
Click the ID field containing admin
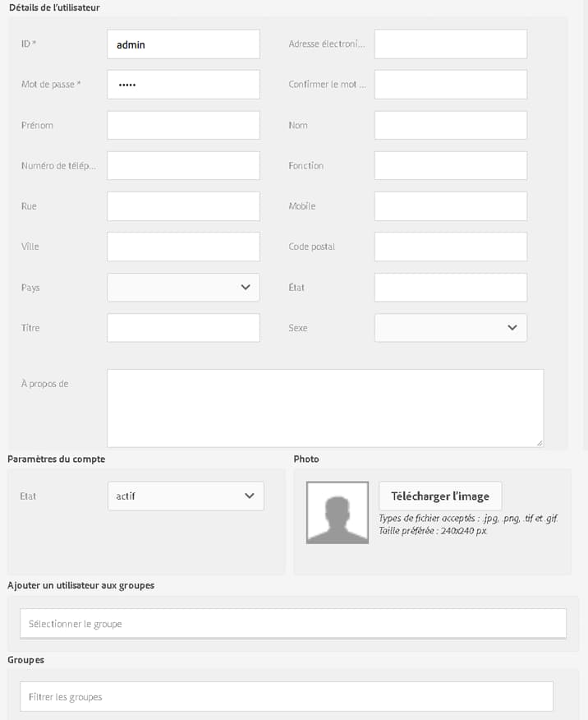click(183, 44)
